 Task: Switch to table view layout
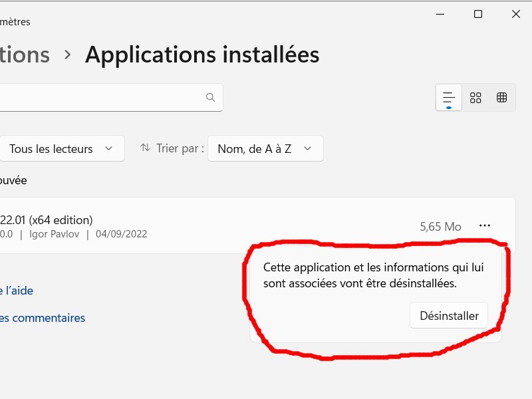(x=502, y=98)
